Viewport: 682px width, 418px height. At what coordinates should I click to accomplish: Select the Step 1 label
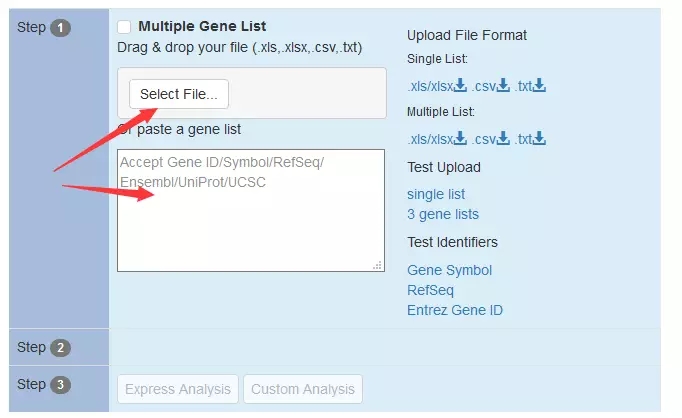[x=43, y=27]
